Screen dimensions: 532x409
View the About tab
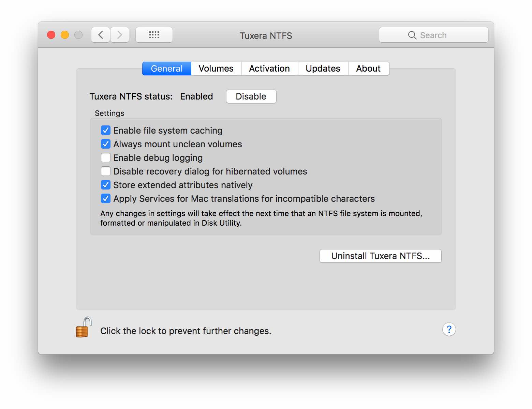pyautogui.click(x=369, y=69)
